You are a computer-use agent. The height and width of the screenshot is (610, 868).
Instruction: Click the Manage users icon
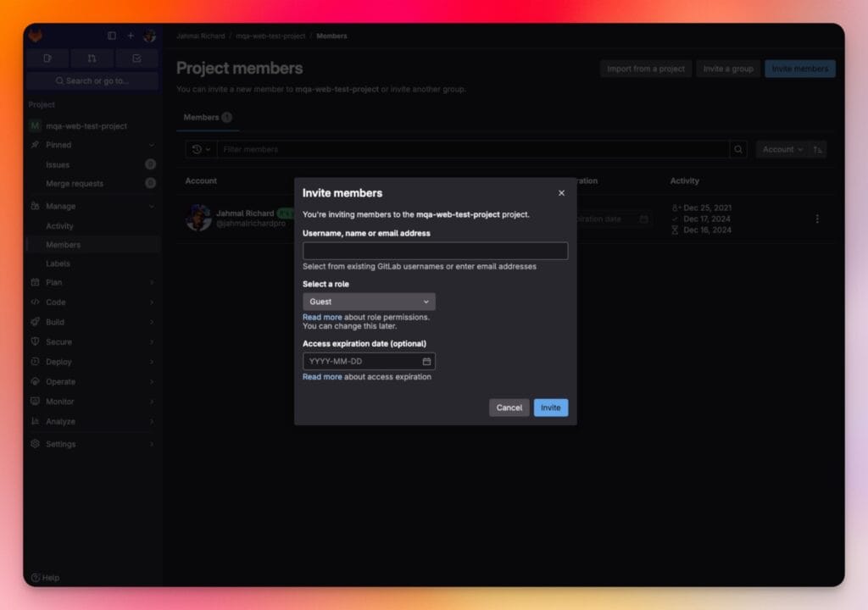pyautogui.click(x=36, y=206)
